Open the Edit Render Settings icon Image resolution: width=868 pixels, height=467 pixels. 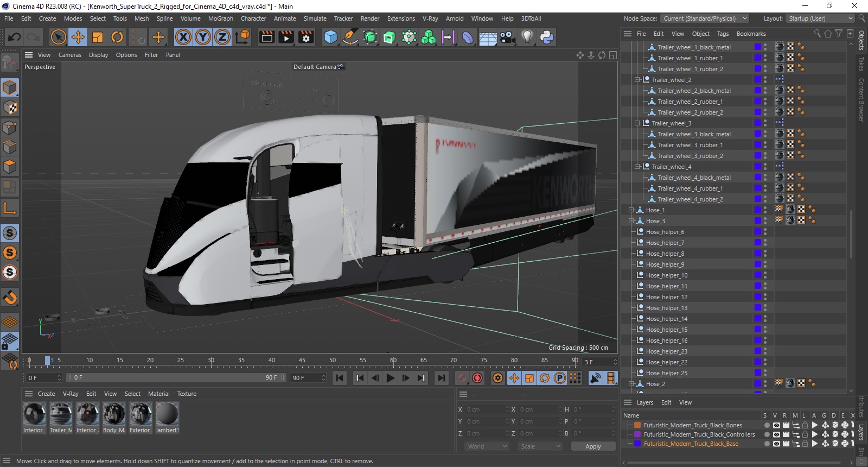306,37
